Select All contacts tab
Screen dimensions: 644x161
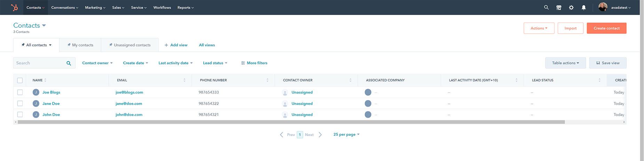pyautogui.click(x=36, y=45)
